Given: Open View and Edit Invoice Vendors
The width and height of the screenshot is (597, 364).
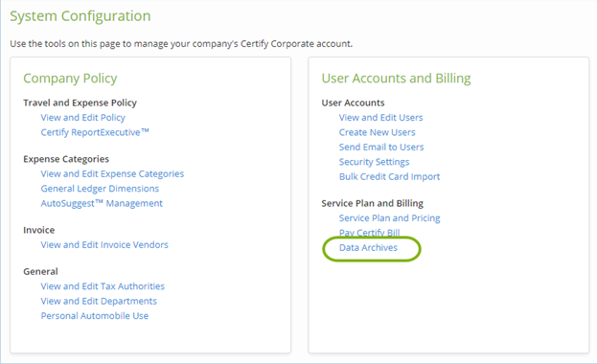Looking at the screenshot, I should tap(104, 245).
